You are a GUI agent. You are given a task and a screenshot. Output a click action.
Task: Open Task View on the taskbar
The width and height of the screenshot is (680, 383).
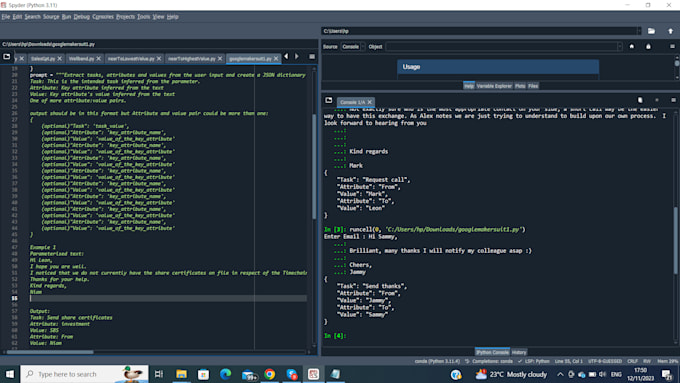(159, 374)
